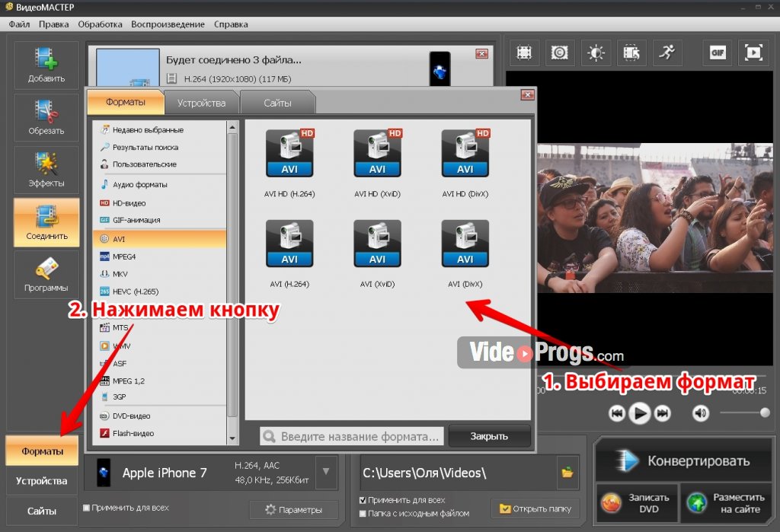
Task: Click the format name search field
Action: [x=351, y=436]
